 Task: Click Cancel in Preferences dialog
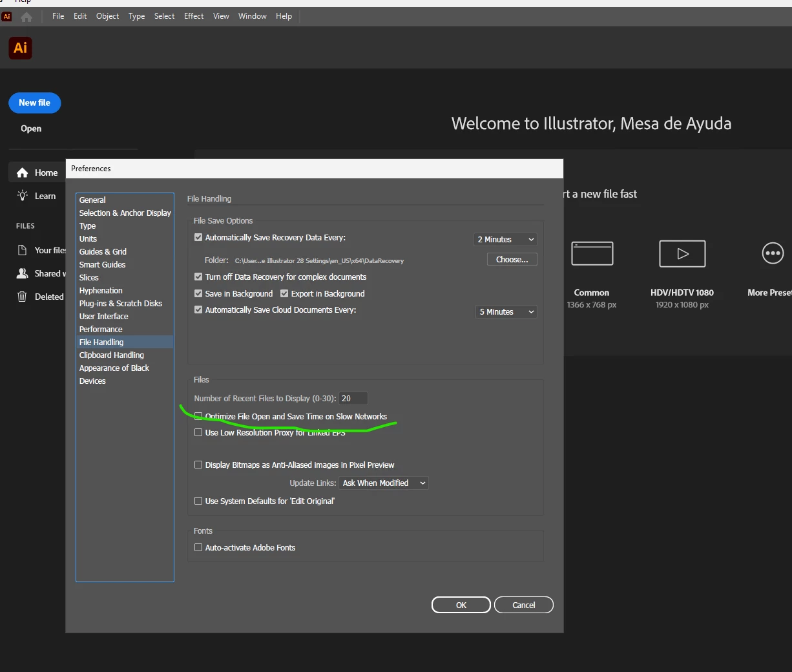coord(524,605)
